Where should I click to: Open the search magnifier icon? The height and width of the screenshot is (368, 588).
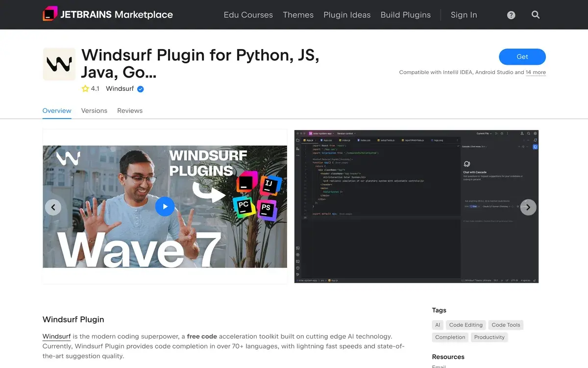[536, 15]
